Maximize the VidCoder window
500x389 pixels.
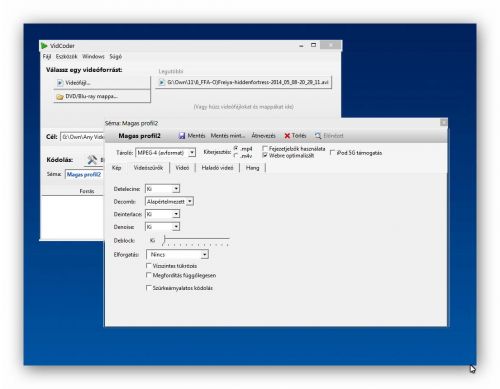pos(313,45)
